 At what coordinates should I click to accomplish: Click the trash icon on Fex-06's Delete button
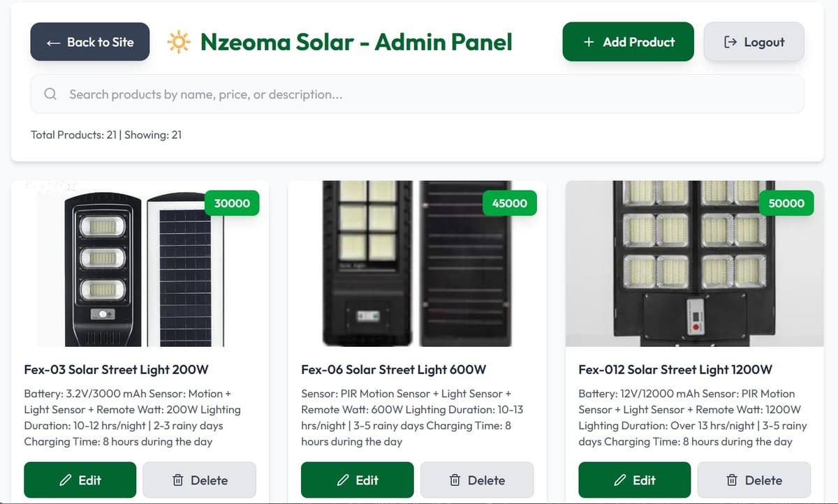tap(455, 480)
